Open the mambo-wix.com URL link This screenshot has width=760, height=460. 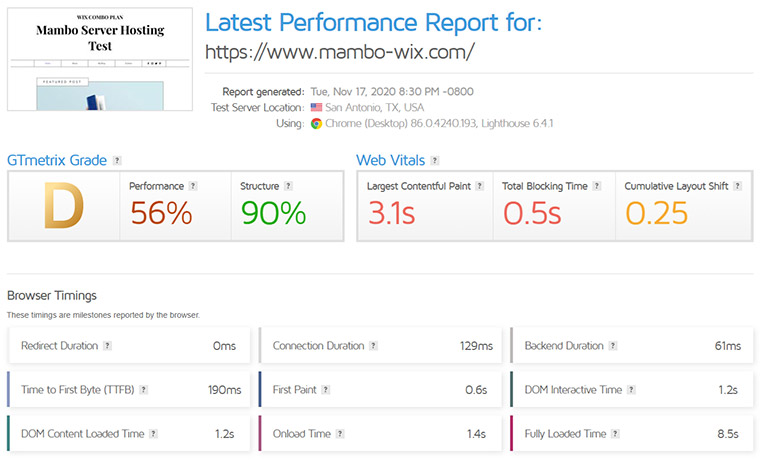pos(340,52)
